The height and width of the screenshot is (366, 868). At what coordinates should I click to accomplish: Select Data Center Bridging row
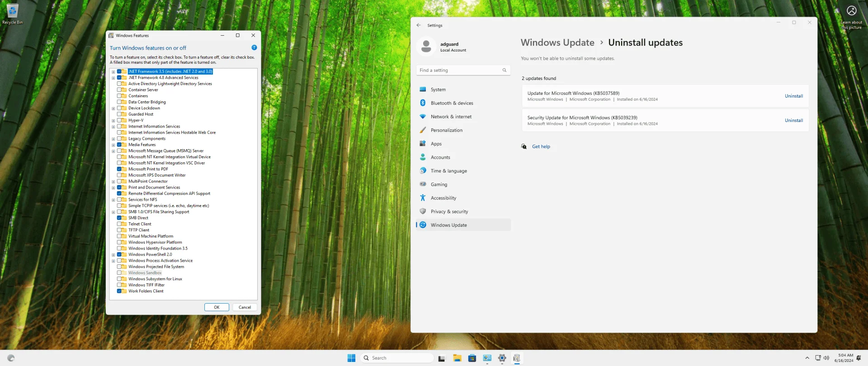pyautogui.click(x=147, y=102)
